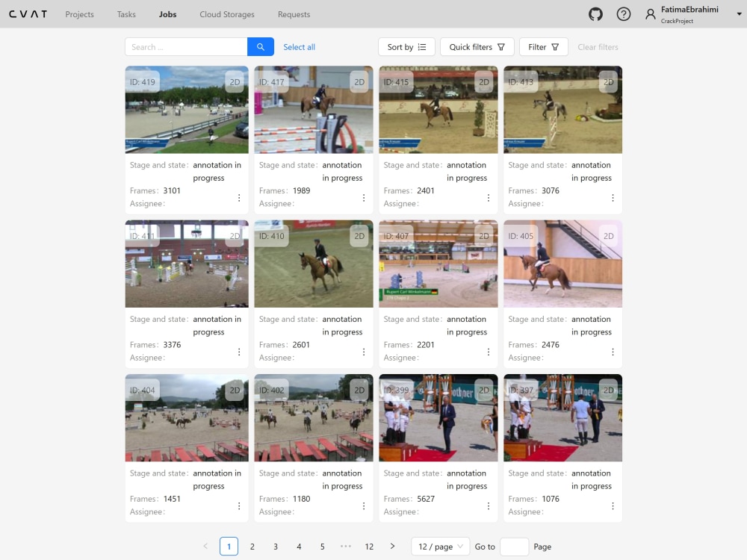Open actions menu for job 397
This screenshot has height=560, width=747.
tap(613, 505)
